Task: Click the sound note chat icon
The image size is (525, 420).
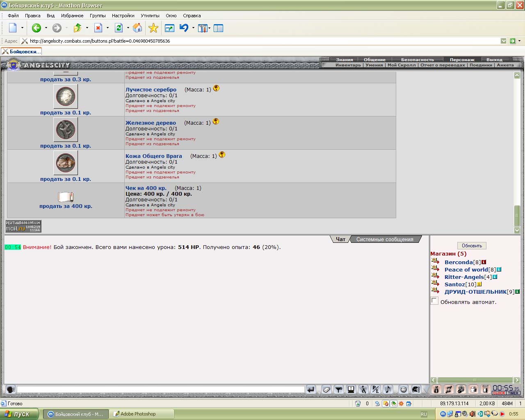Action: [388, 389]
